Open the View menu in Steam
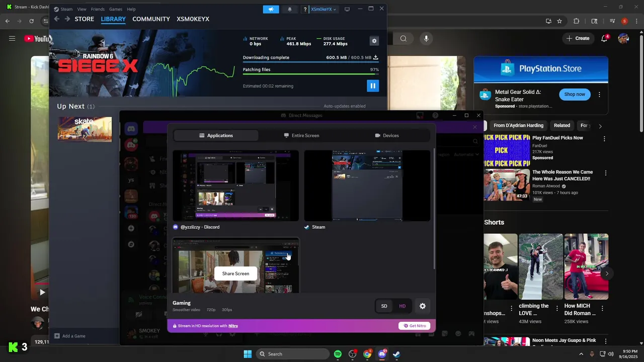This screenshot has height=362, width=644. point(82,9)
